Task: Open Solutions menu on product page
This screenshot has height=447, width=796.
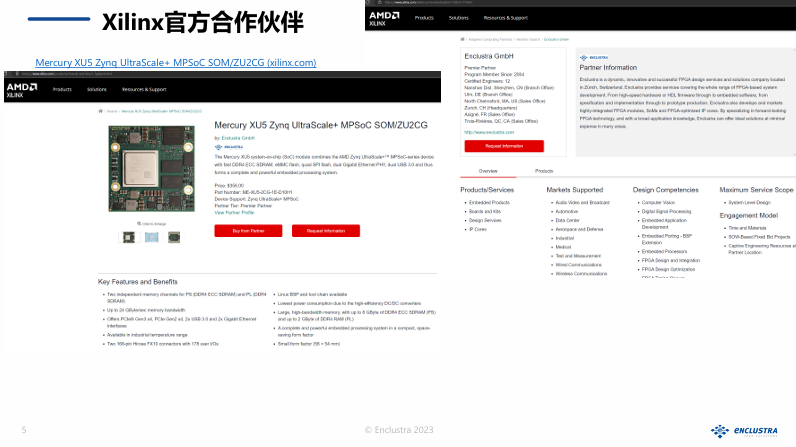Action: coord(97,89)
